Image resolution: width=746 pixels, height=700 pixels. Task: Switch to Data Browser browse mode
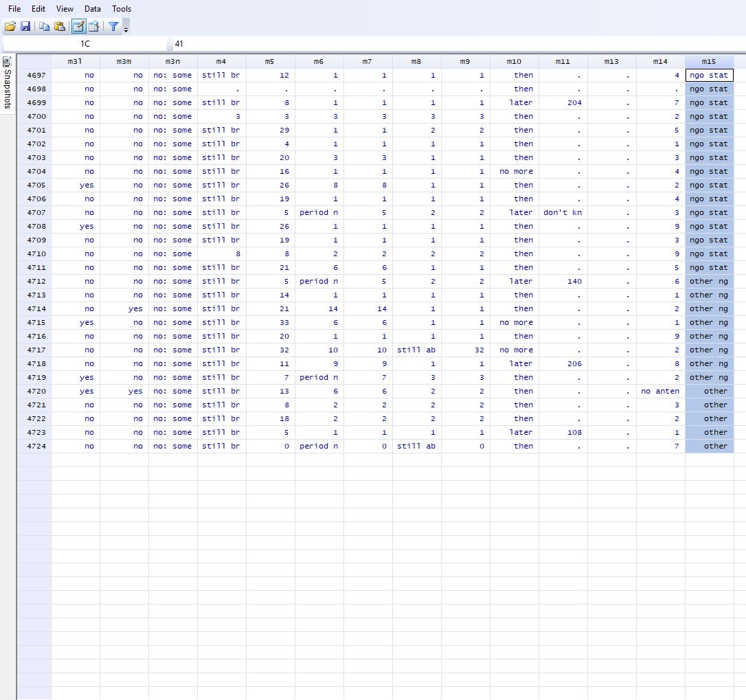[x=94, y=27]
